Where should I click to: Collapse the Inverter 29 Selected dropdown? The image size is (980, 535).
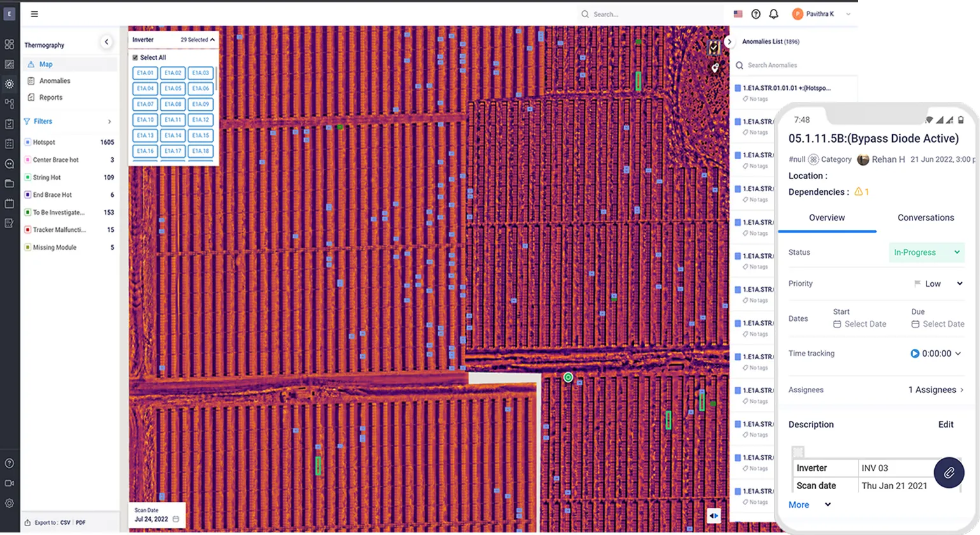(x=212, y=39)
